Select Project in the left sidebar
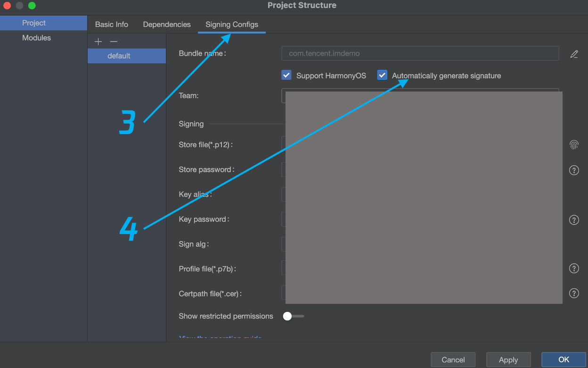Image resolution: width=588 pixels, height=368 pixels. [34, 23]
